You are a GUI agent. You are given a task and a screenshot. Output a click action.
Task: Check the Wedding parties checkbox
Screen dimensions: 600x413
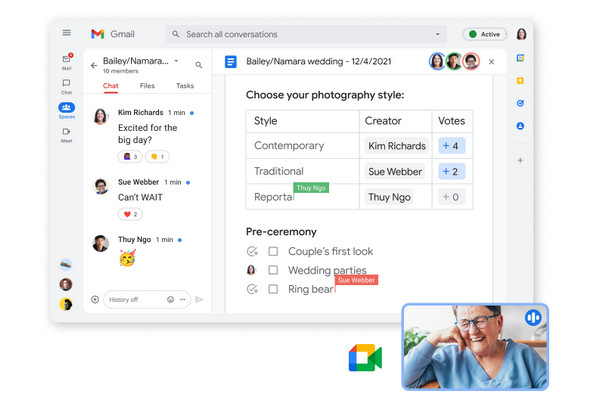(273, 270)
